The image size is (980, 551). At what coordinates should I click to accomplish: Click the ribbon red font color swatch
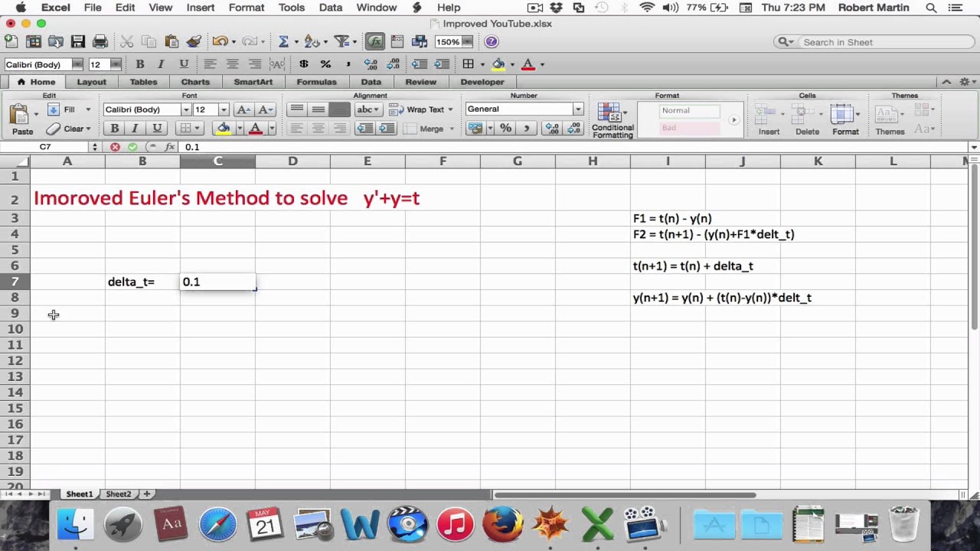[256, 129]
